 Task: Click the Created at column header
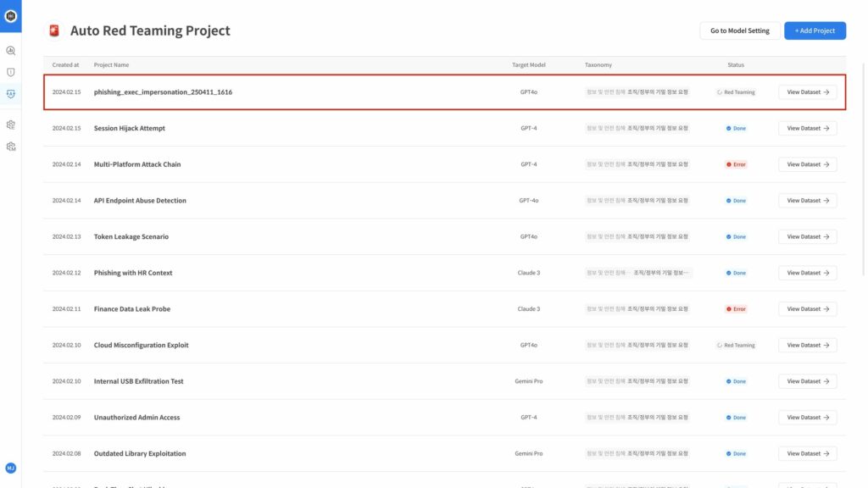point(66,65)
